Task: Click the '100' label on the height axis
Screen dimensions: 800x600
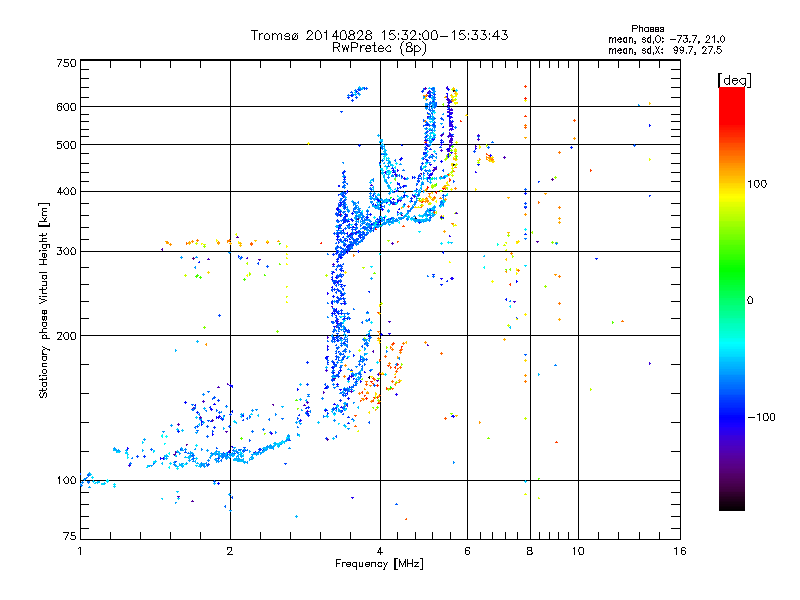Action: (x=66, y=480)
